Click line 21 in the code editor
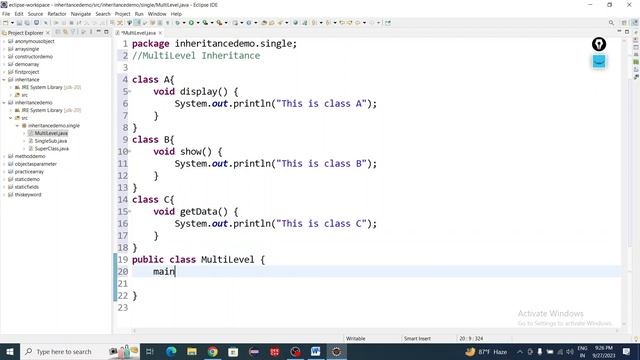 coord(376,284)
